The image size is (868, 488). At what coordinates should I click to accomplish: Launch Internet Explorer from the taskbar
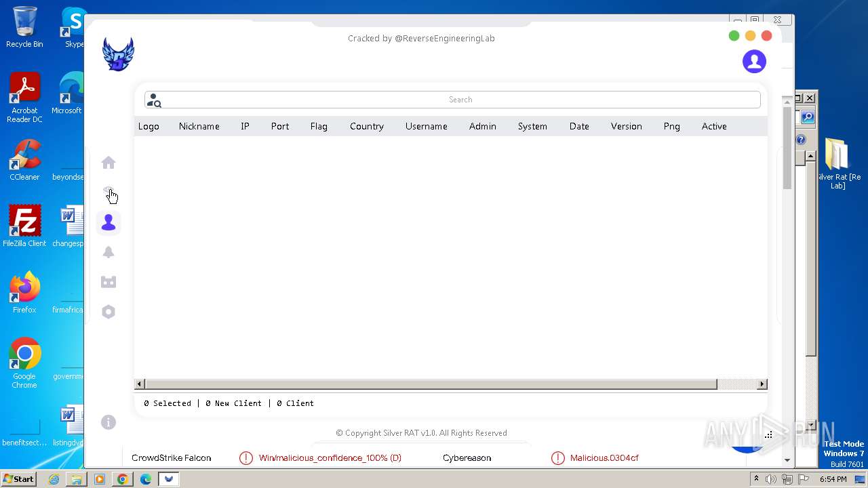pyautogui.click(x=54, y=479)
